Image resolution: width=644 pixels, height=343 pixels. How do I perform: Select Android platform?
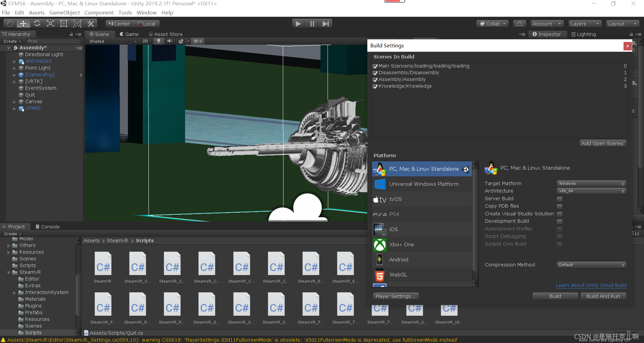click(422, 260)
